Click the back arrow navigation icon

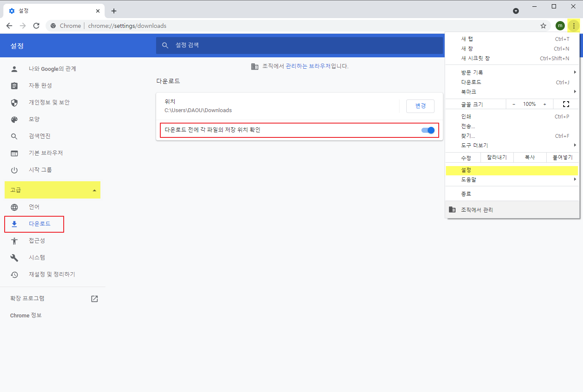[9, 26]
